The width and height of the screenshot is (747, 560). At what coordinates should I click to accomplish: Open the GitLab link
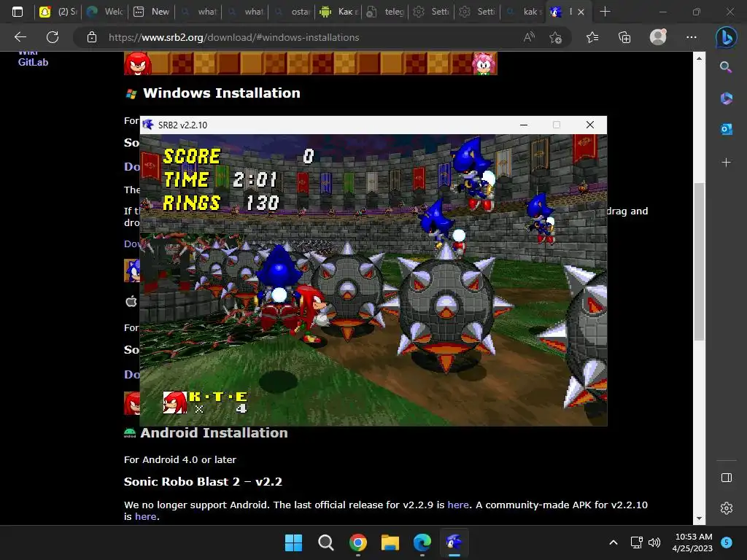(33, 62)
